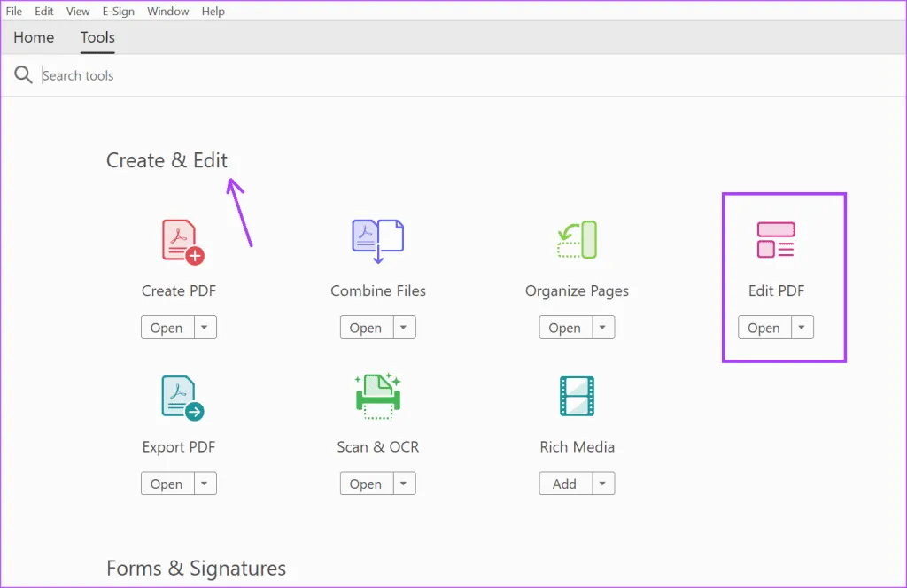907x588 pixels.
Task: Open the File menu
Action: (14, 12)
